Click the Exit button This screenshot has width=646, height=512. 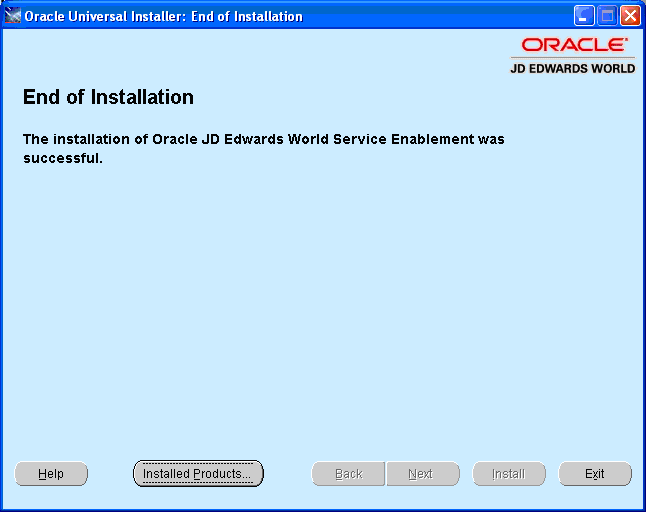[595, 474]
